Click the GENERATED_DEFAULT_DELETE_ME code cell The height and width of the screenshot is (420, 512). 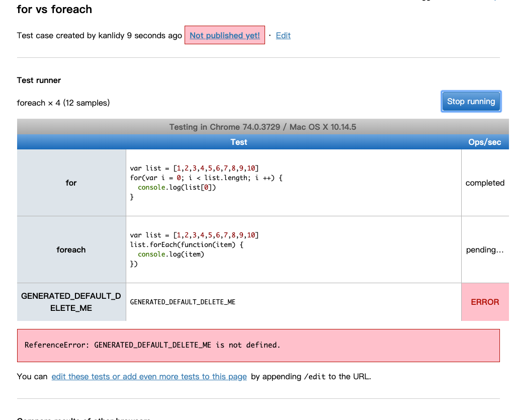pos(183,302)
